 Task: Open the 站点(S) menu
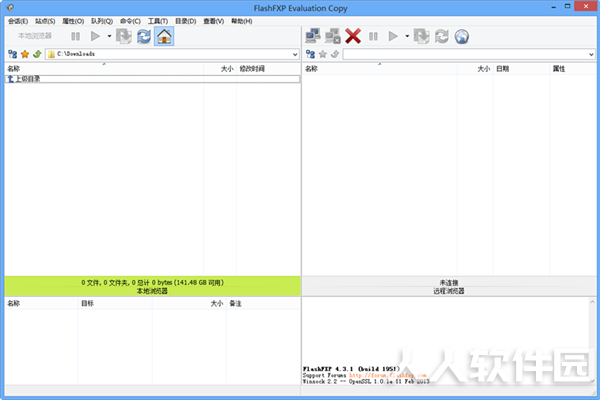[x=45, y=21]
